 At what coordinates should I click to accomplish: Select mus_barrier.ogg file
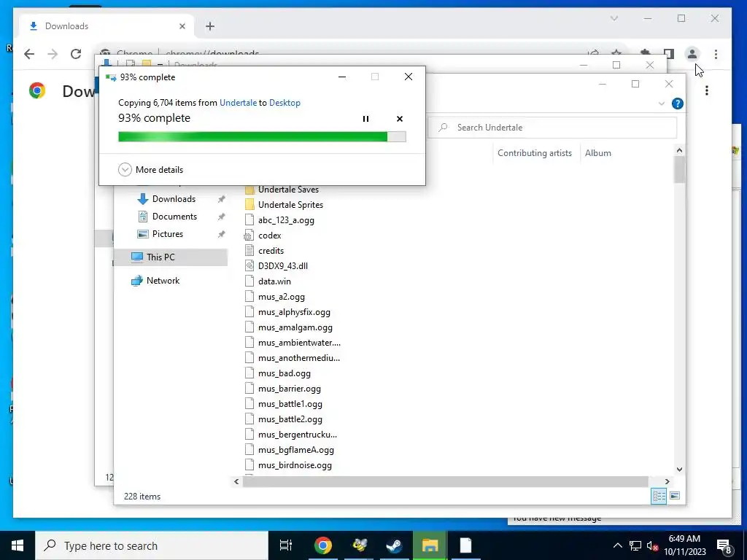point(289,389)
